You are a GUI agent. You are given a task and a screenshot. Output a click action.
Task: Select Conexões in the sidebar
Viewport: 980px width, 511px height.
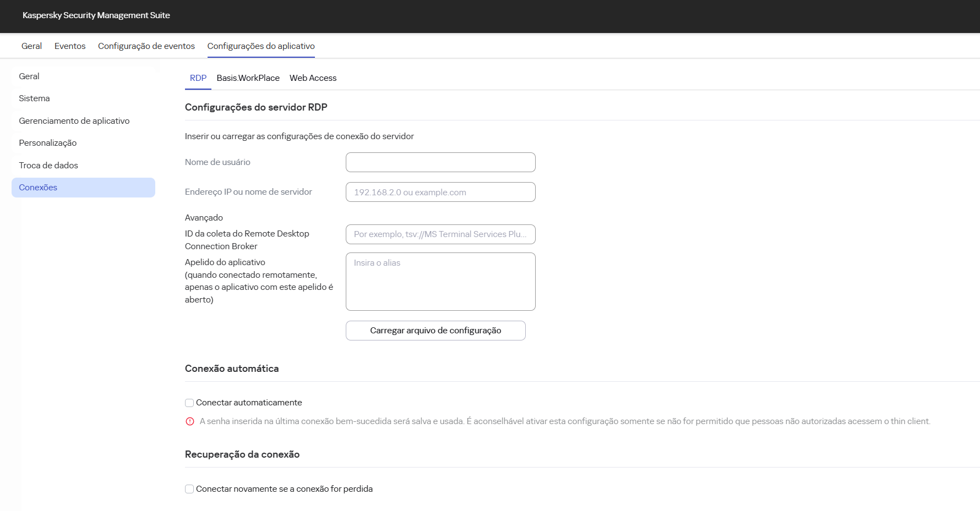[x=38, y=187]
